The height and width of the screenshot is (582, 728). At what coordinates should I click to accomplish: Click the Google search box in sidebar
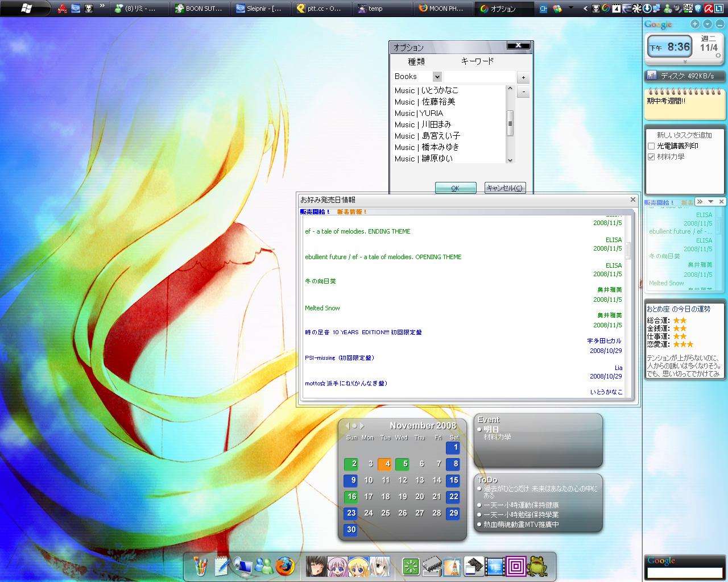click(684, 573)
